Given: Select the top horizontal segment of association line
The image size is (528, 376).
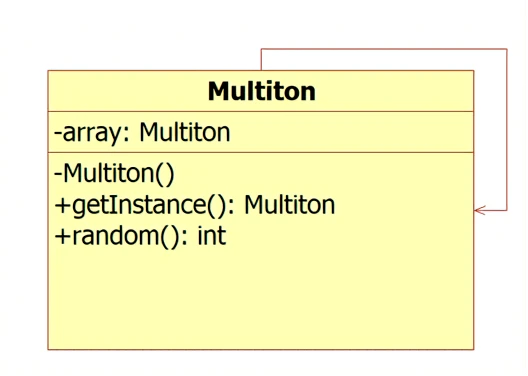Looking at the screenshot, I should pos(384,49).
